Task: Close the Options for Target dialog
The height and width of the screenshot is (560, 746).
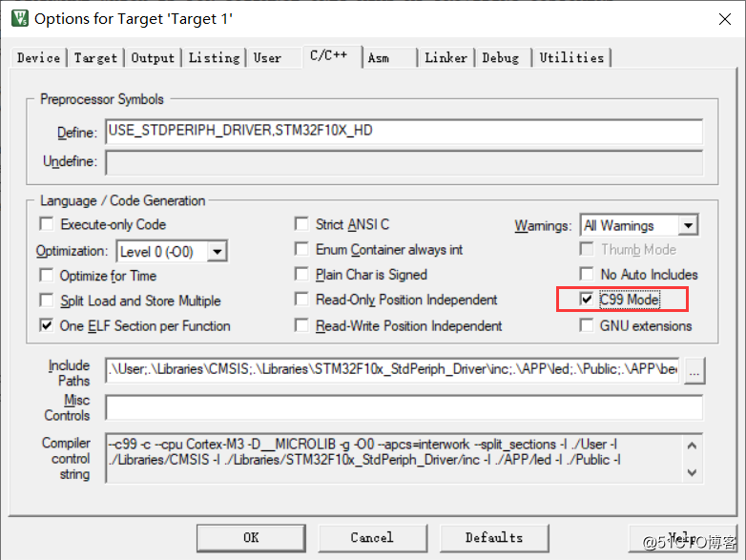Action: [725, 19]
